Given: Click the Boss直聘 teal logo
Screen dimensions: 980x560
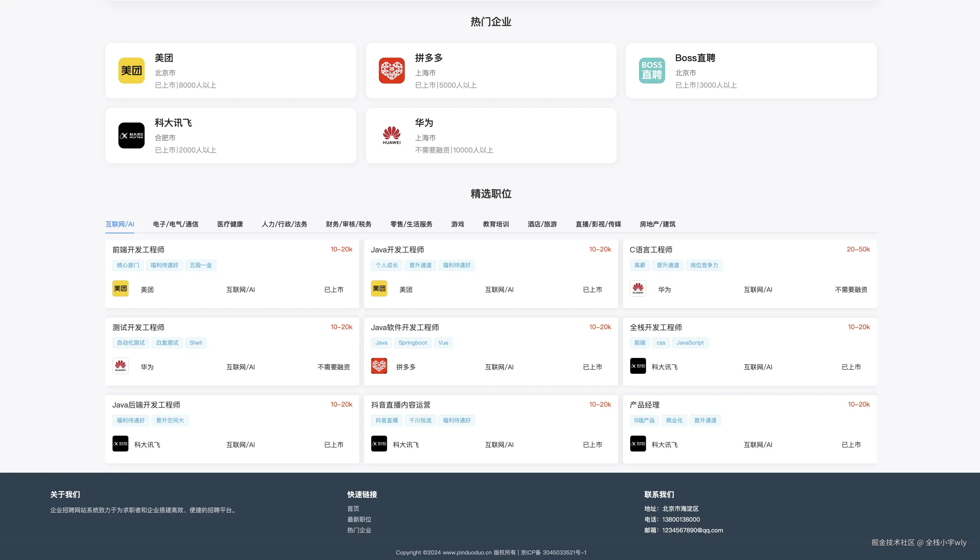Looking at the screenshot, I should (x=652, y=71).
